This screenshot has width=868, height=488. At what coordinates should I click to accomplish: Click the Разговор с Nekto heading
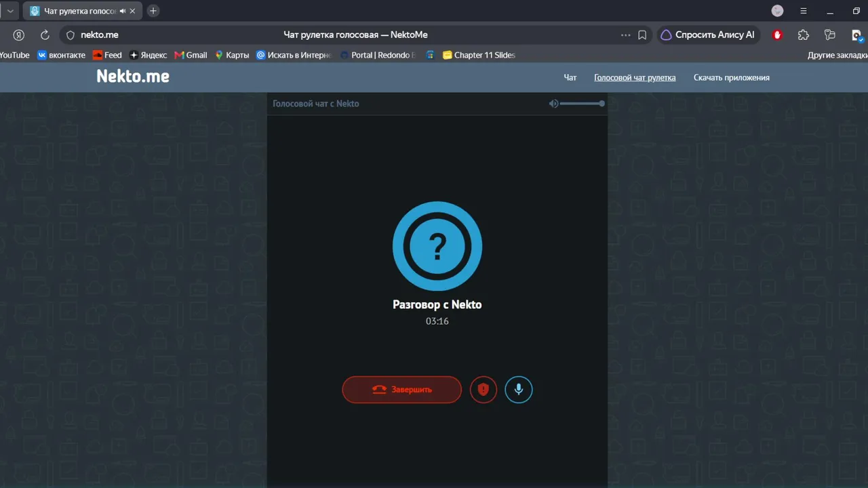(x=437, y=305)
